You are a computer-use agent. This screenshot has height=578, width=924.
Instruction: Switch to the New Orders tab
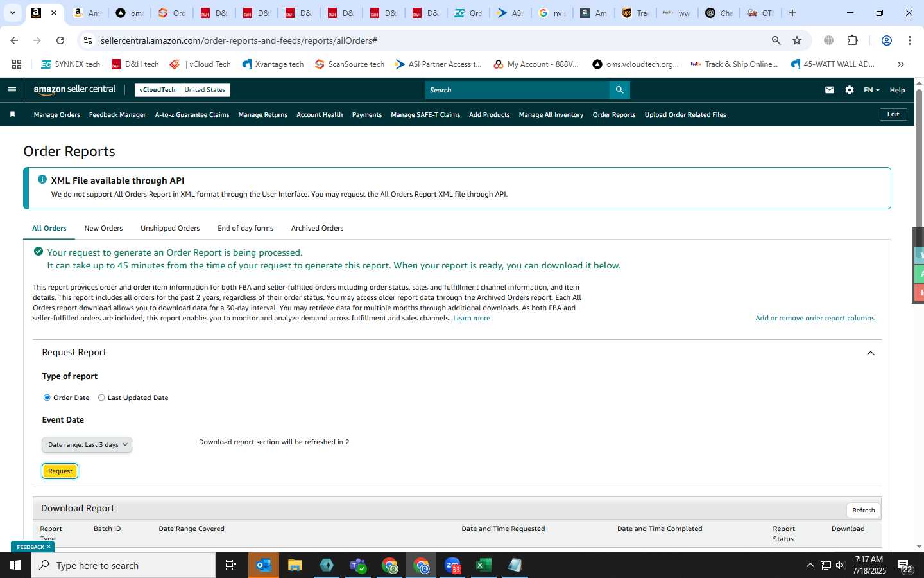click(103, 228)
